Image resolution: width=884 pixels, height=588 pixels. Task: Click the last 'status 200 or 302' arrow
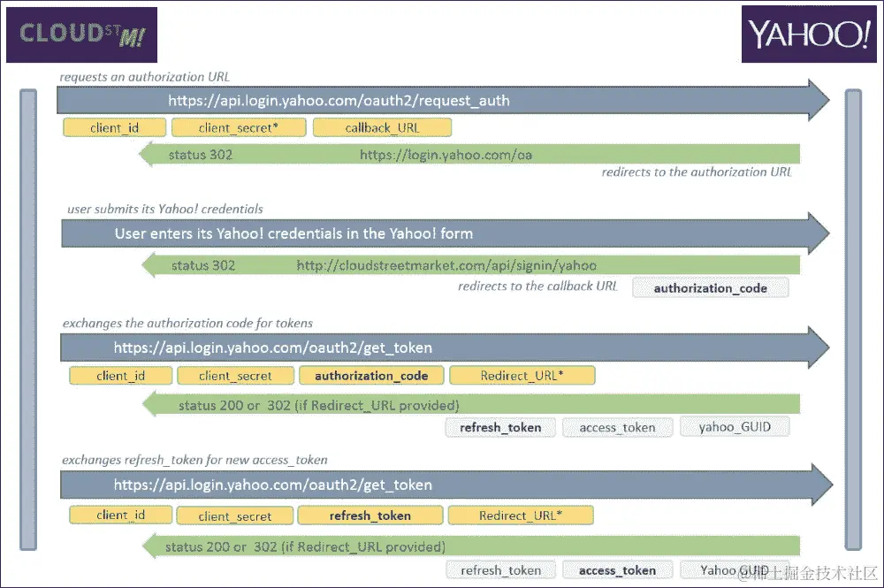[471, 546]
